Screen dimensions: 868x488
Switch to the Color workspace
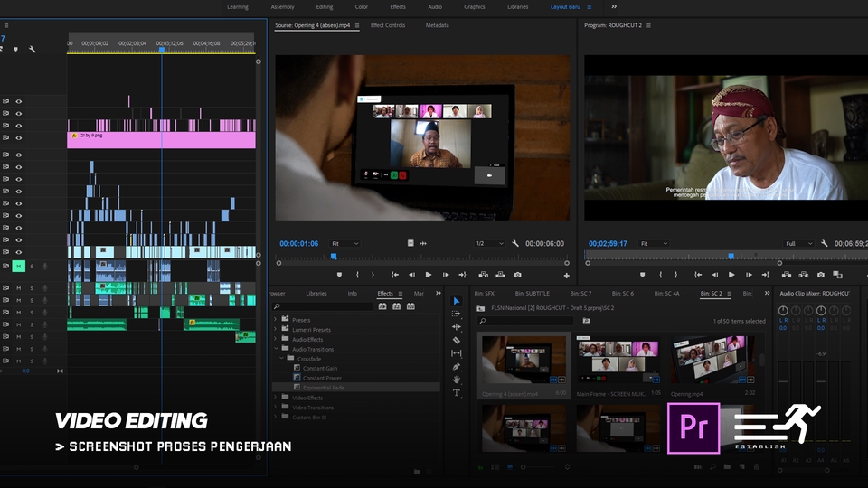tap(362, 7)
